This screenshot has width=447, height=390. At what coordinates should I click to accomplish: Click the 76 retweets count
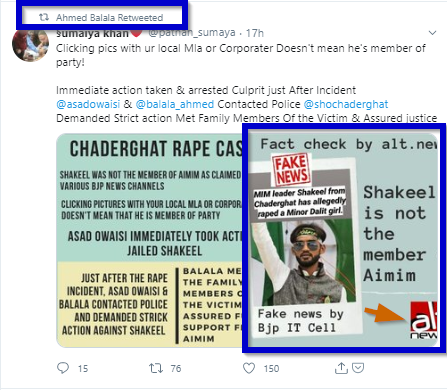pyautogui.click(x=176, y=368)
